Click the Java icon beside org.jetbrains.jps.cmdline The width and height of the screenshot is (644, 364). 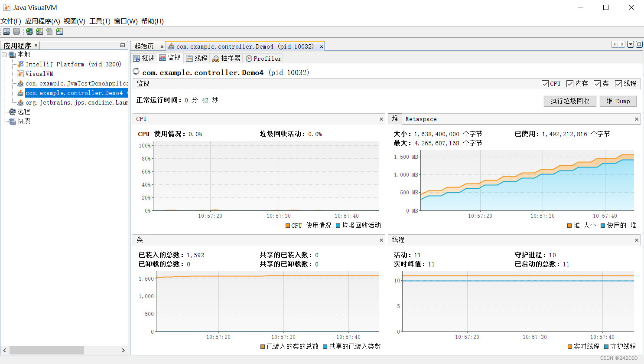(20, 102)
